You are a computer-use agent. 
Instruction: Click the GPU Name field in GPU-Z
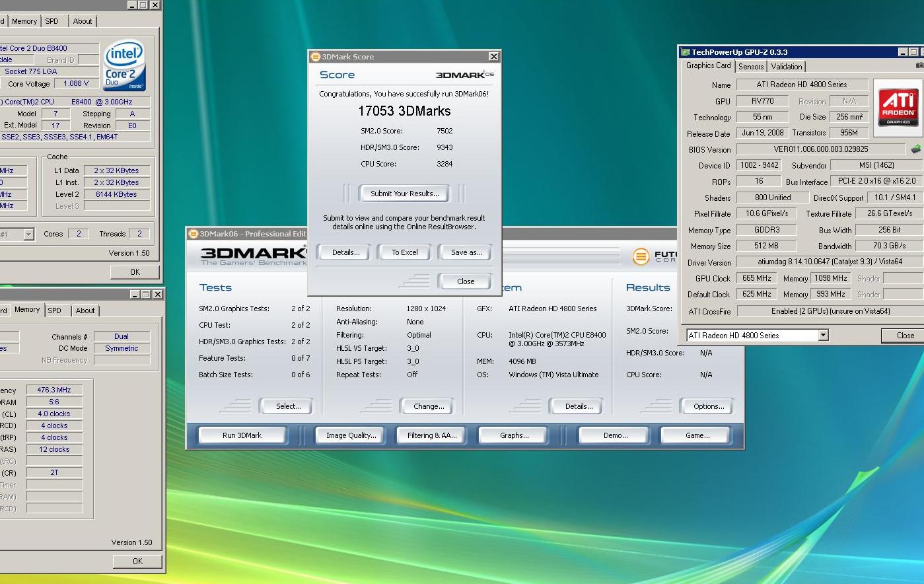coord(802,85)
